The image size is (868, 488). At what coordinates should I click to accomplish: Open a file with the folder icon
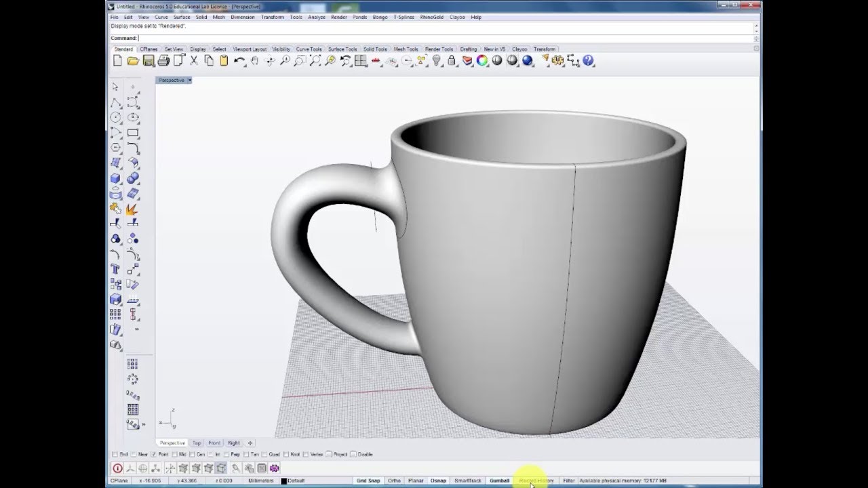click(x=133, y=61)
